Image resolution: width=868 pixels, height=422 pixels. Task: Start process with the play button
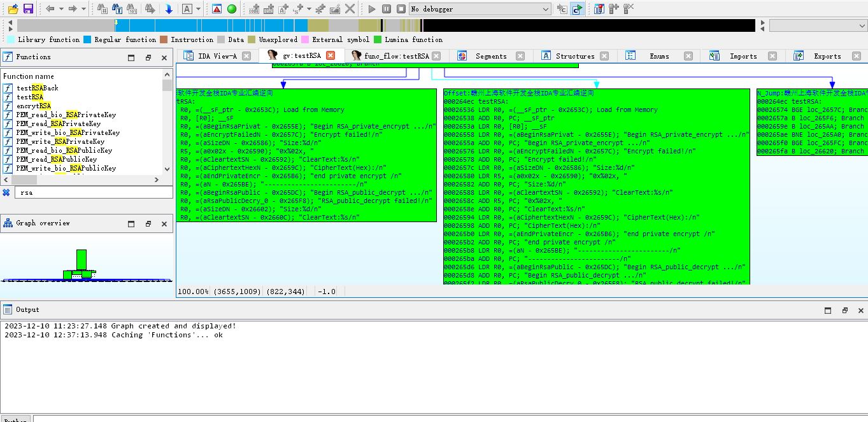click(x=372, y=9)
